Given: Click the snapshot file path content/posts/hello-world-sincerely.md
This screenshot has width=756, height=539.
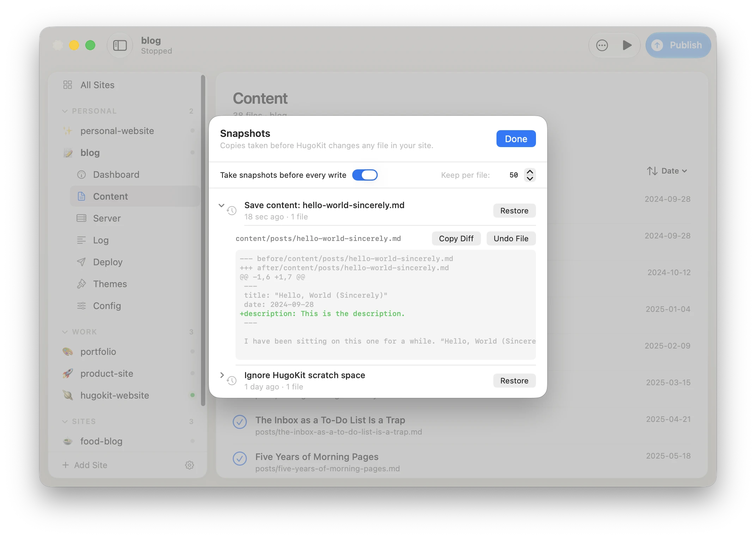Looking at the screenshot, I should pos(318,238).
